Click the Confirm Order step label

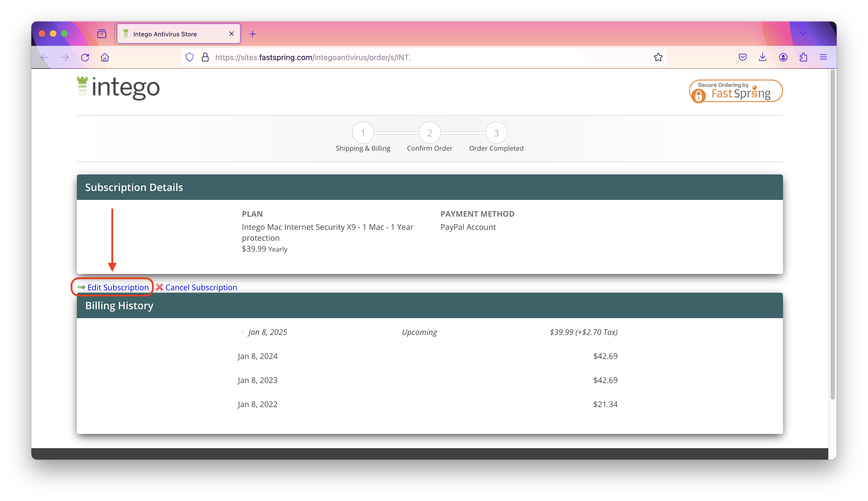coord(430,148)
